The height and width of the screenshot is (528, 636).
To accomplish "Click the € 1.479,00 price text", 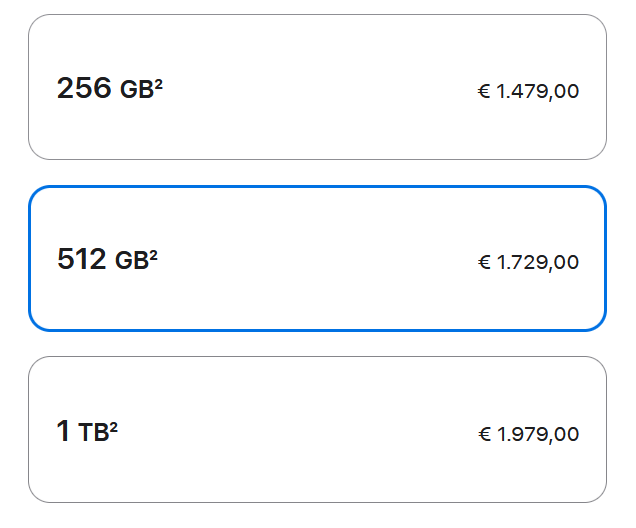I will pos(528,92).
